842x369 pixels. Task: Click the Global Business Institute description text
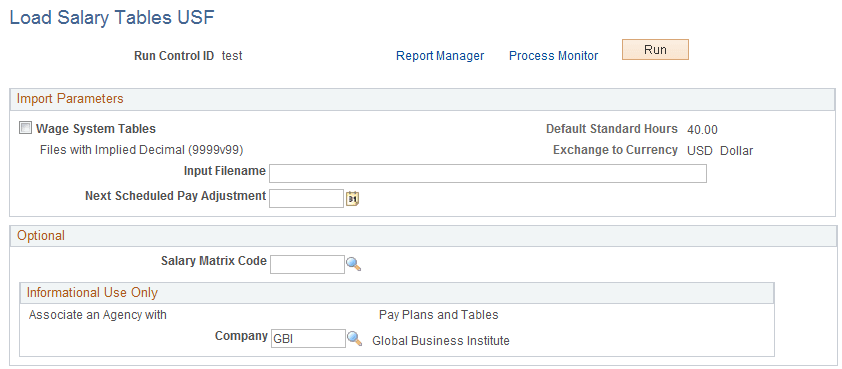click(x=441, y=341)
